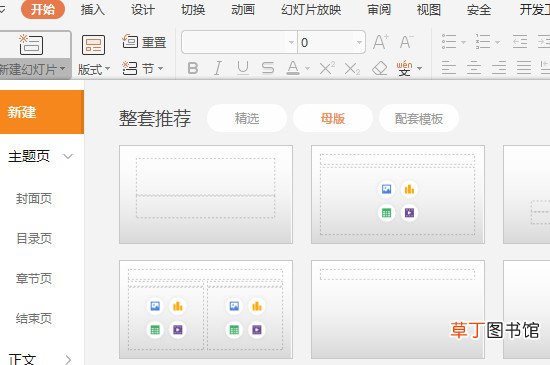Click the 重置 reset button

point(144,42)
